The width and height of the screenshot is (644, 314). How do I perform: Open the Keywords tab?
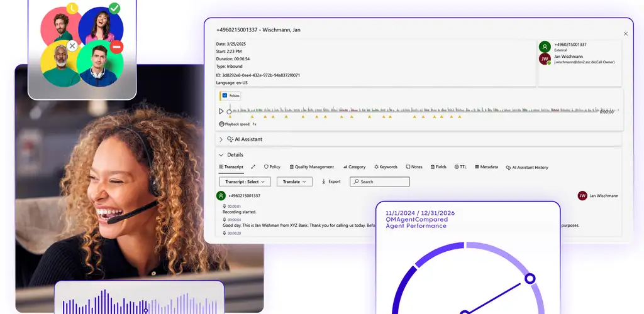386,167
